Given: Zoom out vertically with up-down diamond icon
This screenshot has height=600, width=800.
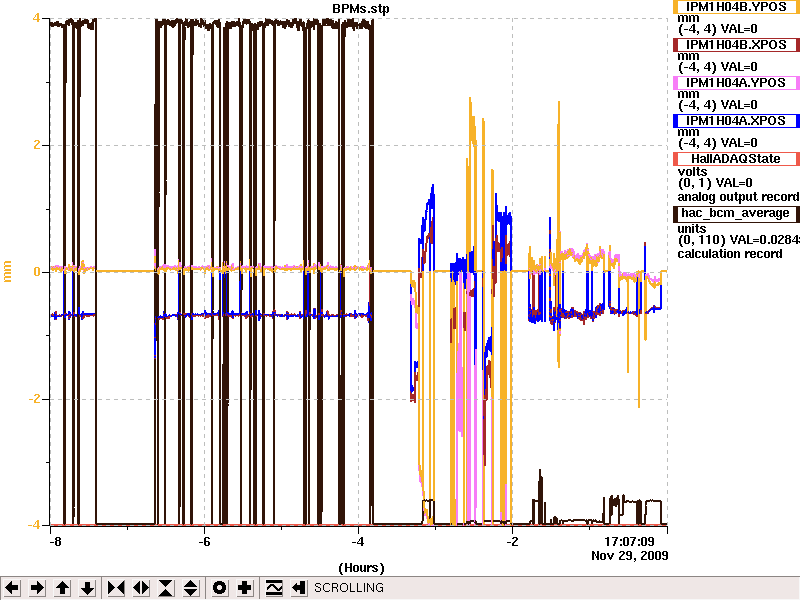Looking at the screenshot, I should [x=191, y=588].
